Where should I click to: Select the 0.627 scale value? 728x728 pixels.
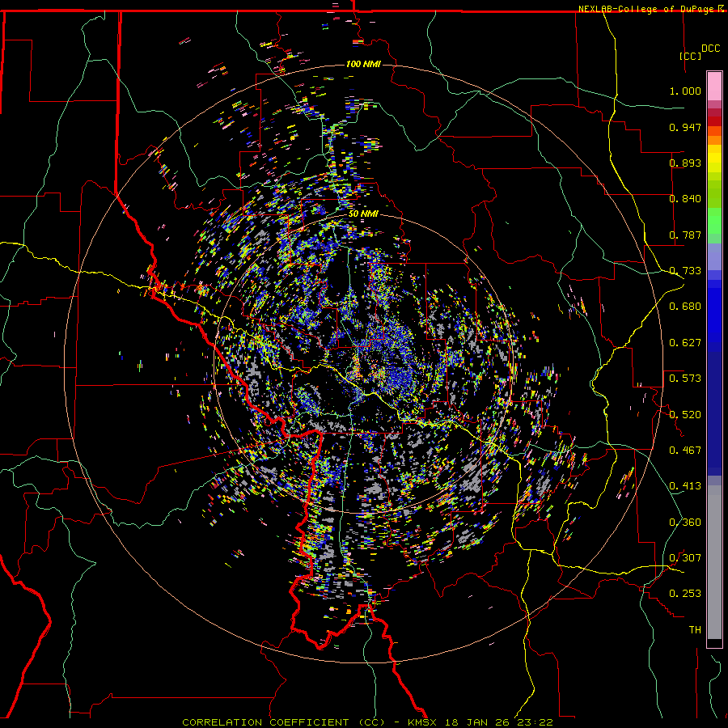[x=685, y=343]
